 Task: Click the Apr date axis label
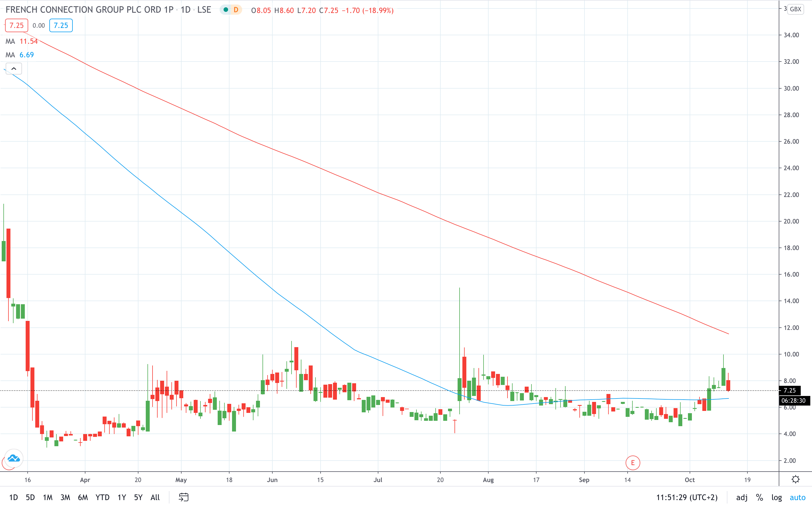(85, 480)
